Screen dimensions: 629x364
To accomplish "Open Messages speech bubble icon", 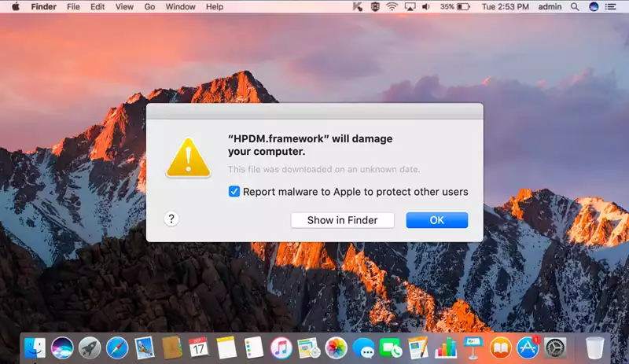I will 363,348.
